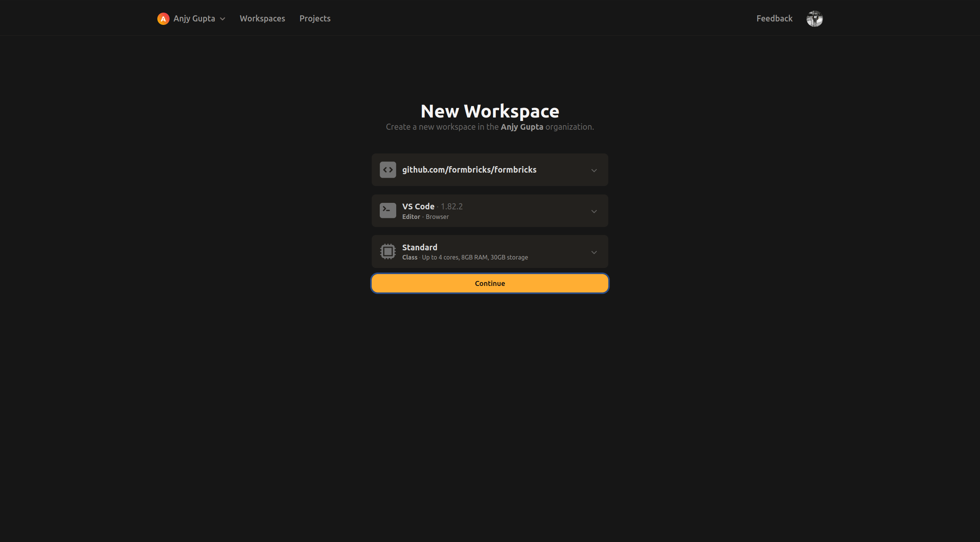Viewport: 980px width, 542px height.
Task: Expand the repository chevron dropdown
Action: [x=594, y=171]
